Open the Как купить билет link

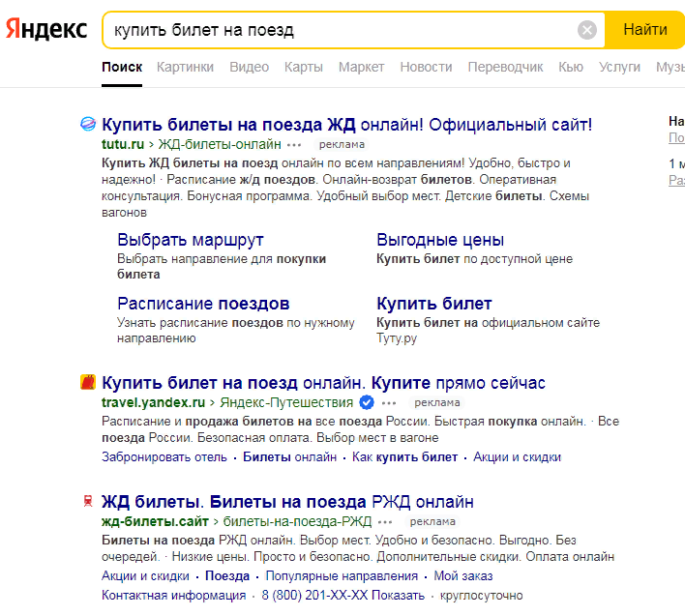tap(405, 457)
